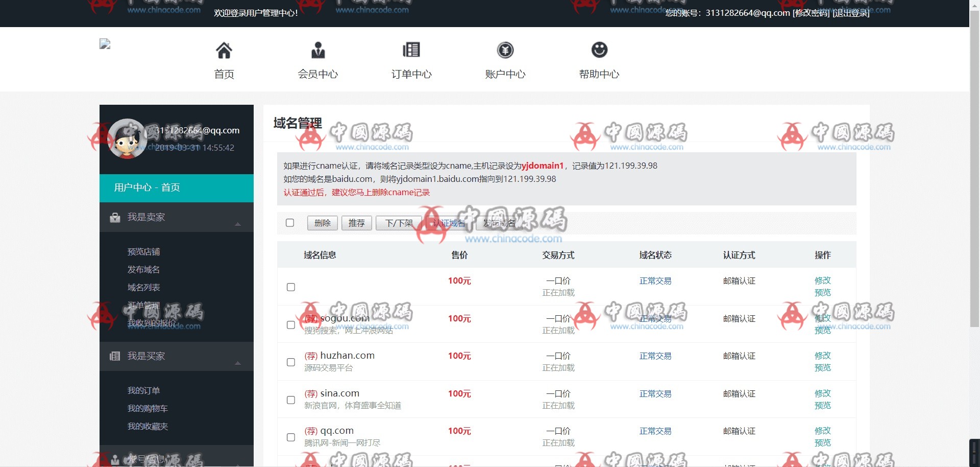The image size is (980, 467).
Task: Click the 我是买家 list icon in sidebar
Action: [x=115, y=357]
